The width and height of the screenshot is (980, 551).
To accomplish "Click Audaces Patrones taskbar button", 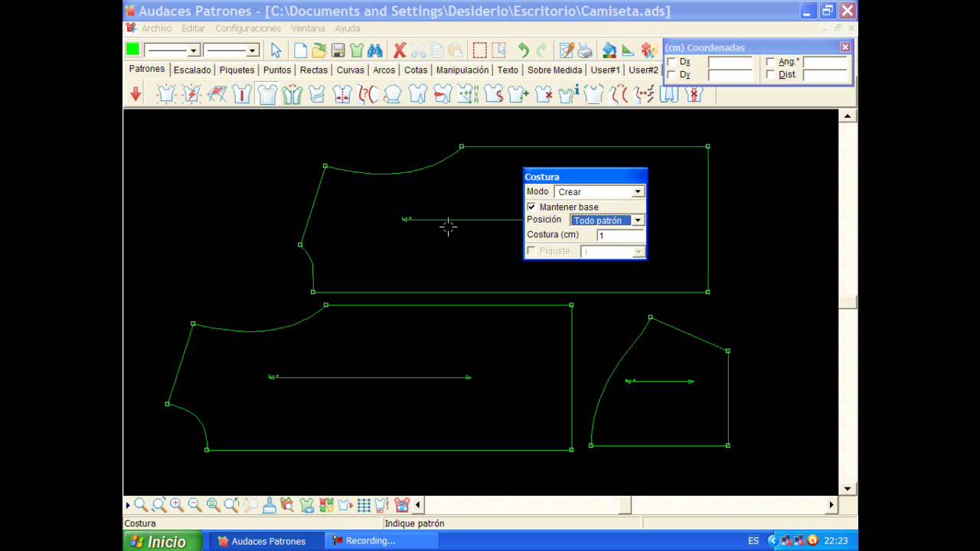I will coord(266,540).
